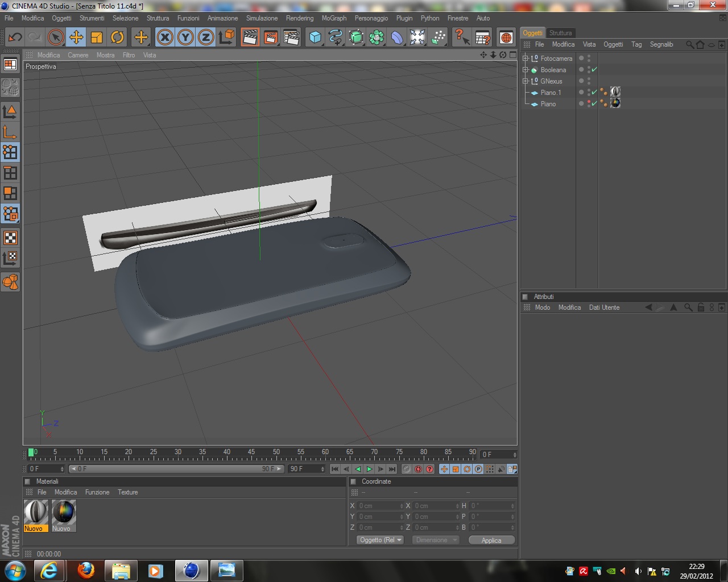728x582 pixels.
Task: Open the Render Settings icon
Action: pyautogui.click(x=291, y=38)
